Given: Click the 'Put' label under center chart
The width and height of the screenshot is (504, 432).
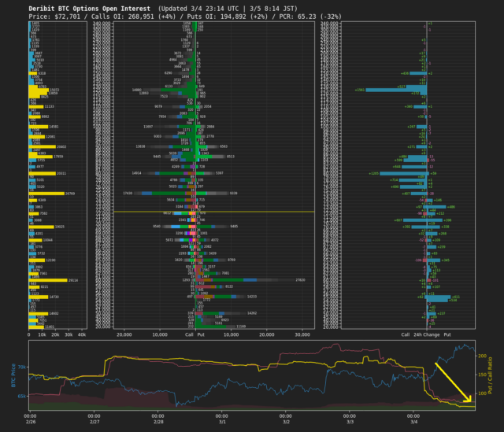Looking at the screenshot, I should click(x=201, y=334).
